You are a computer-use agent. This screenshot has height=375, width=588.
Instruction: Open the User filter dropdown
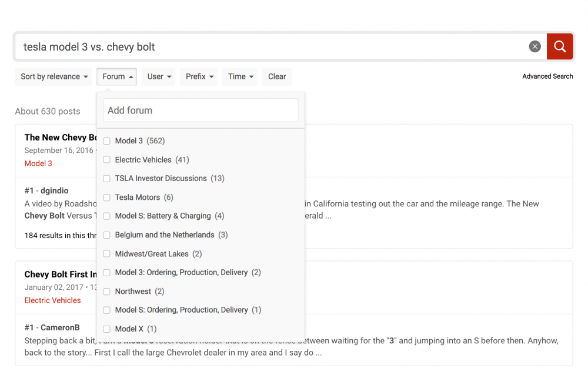(x=159, y=76)
